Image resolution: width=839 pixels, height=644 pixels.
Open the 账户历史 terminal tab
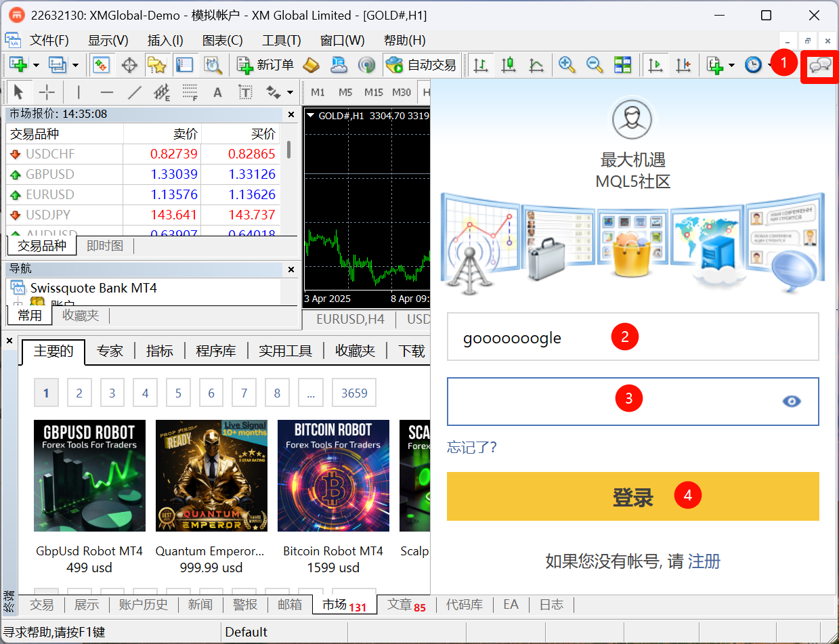(x=143, y=605)
